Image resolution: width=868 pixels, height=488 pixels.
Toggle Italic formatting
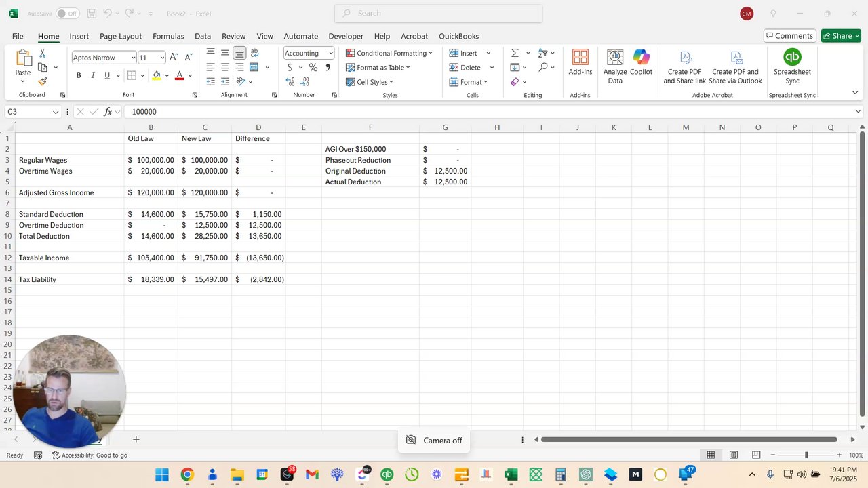93,75
